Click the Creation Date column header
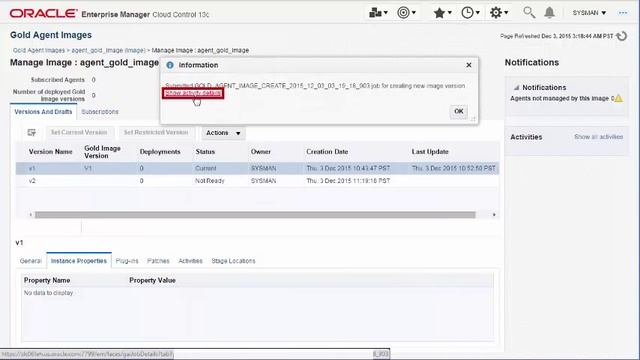Viewport: 640px width, 360px height. point(327,152)
